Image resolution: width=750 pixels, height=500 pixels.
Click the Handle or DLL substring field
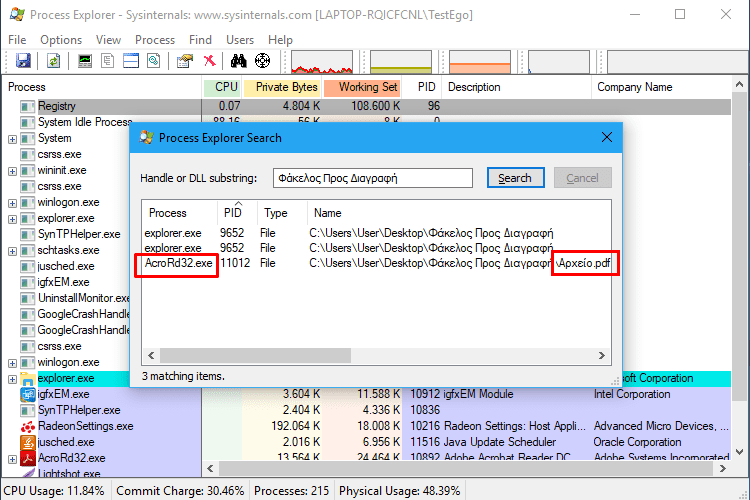point(373,178)
